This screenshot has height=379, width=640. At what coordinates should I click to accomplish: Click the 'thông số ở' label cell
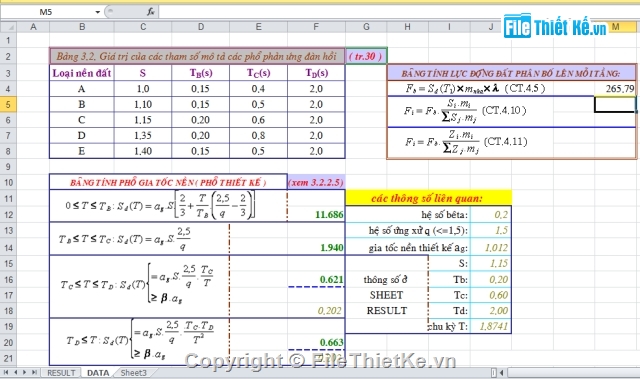pos(386,279)
